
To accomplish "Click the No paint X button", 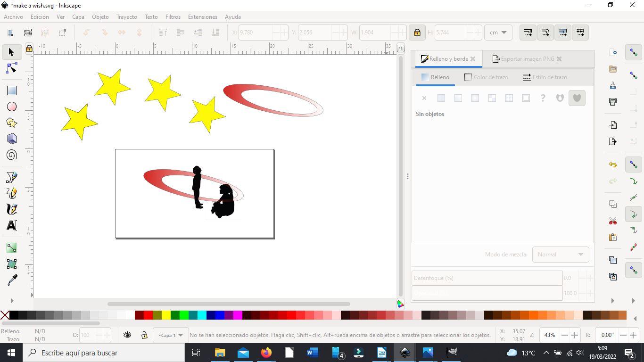I will click(424, 98).
